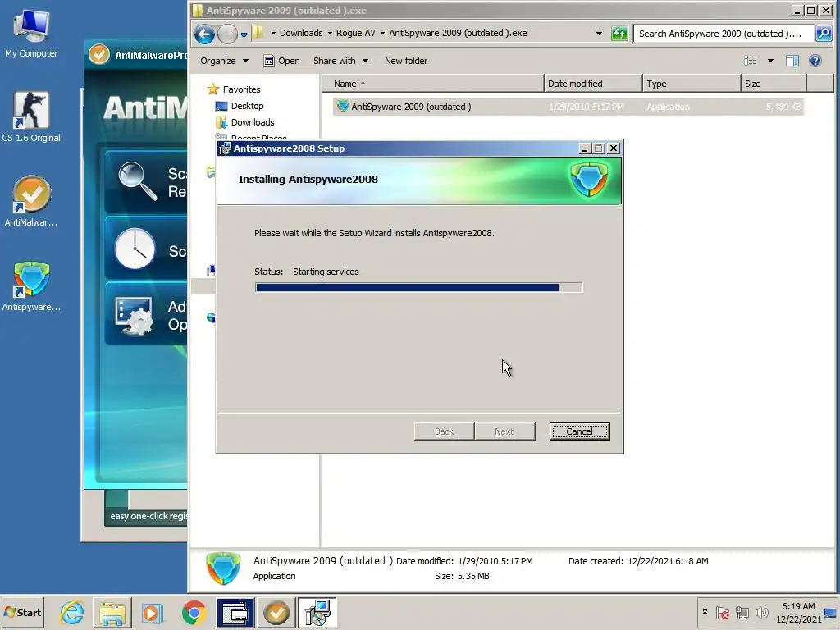Click AntiMalwarePro scheduler clock icon
The height and width of the screenshot is (630, 840).
[x=135, y=249]
